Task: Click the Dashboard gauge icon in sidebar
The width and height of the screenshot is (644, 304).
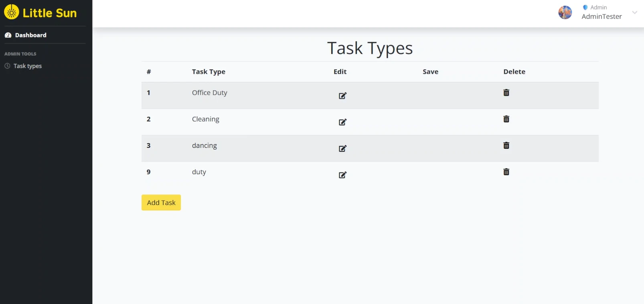Action: (x=8, y=35)
